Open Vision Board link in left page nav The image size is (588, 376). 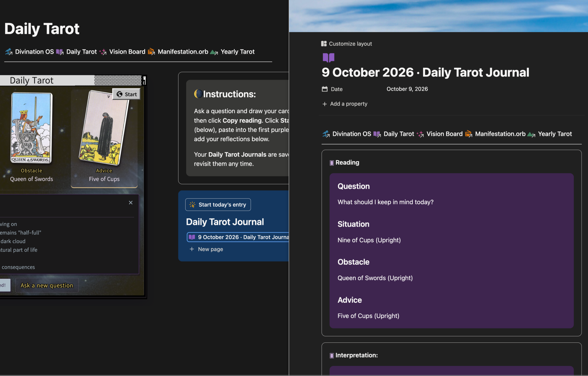click(x=122, y=52)
